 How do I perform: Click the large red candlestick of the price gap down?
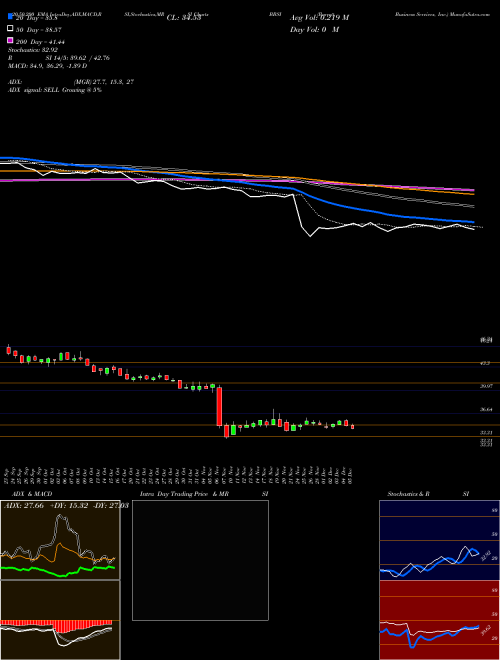click(219, 407)
